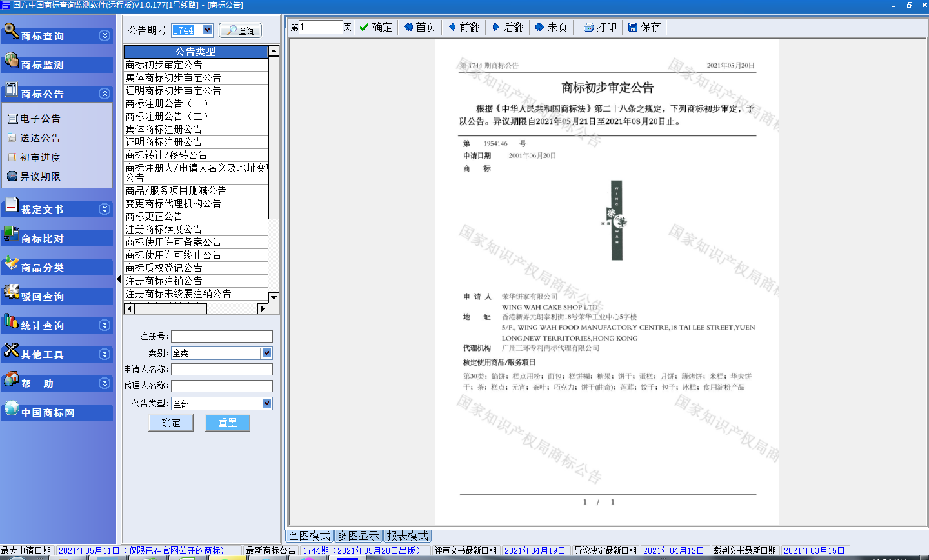Expand the 裁定文书 section chevron

coord(105,210)
